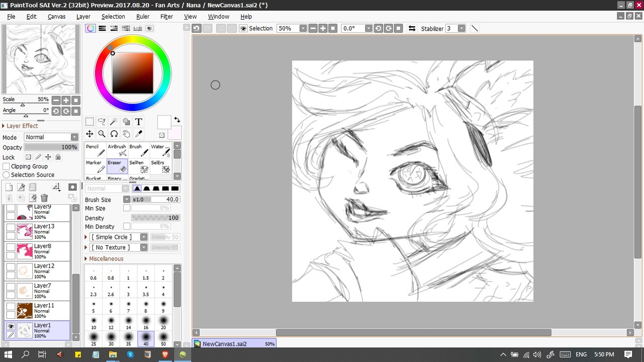Click the delete layer trash icon

tap(44, 198)
